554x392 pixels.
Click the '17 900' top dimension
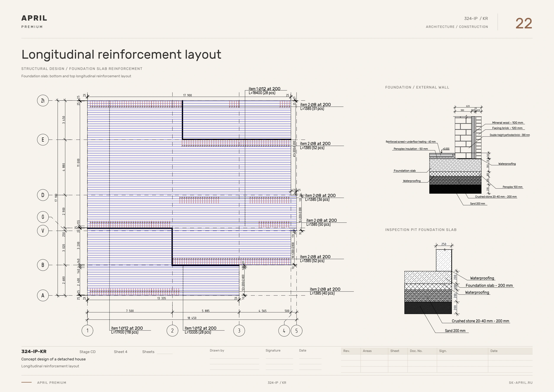point(187,95)
